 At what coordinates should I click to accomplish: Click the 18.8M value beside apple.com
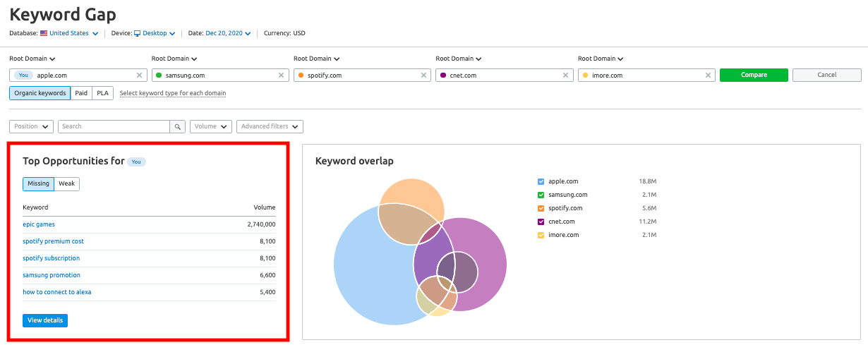pos(648,181)
